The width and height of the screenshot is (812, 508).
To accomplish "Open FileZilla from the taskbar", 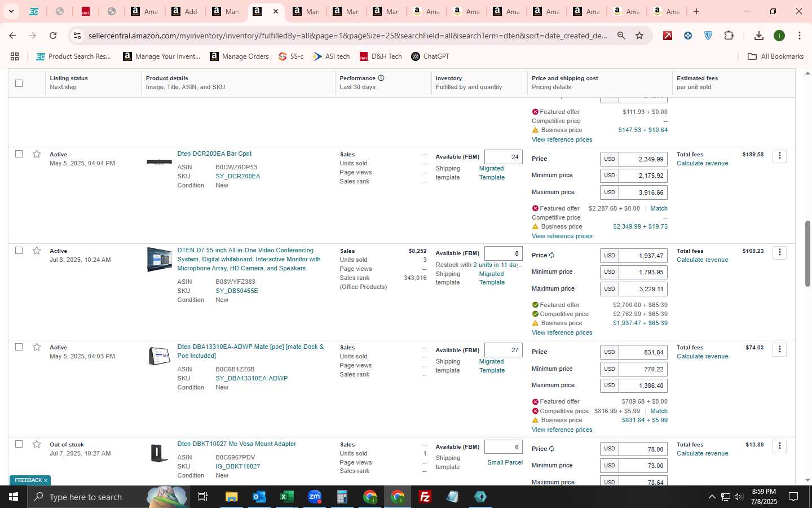I will (x=425, y=497).
